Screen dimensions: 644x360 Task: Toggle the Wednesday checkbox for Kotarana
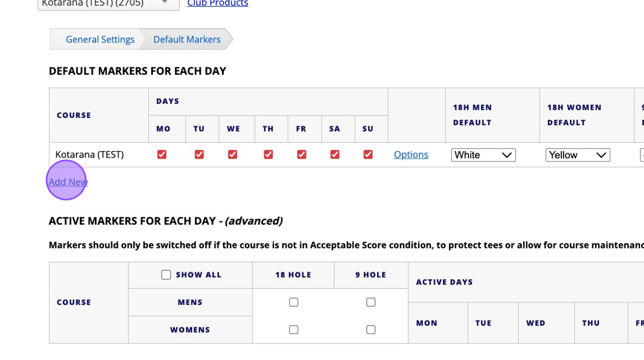(232, 155)
